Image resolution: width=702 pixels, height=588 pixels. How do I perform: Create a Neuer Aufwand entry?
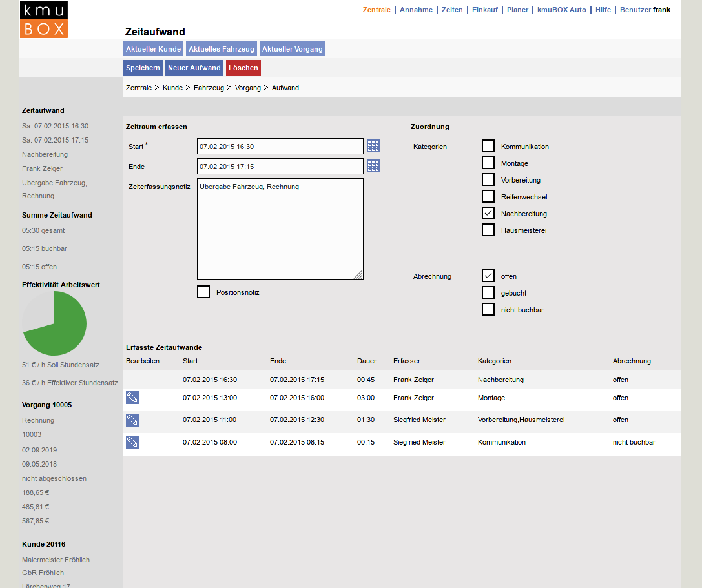194,68
